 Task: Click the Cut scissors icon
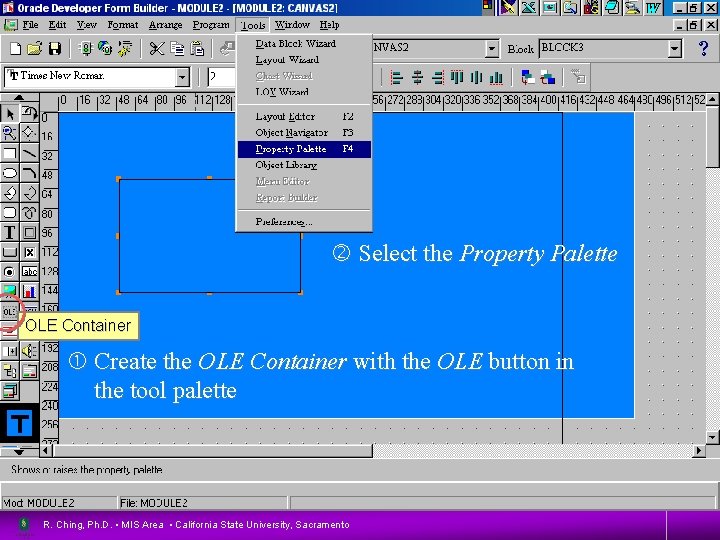click(x=156, y=48)
